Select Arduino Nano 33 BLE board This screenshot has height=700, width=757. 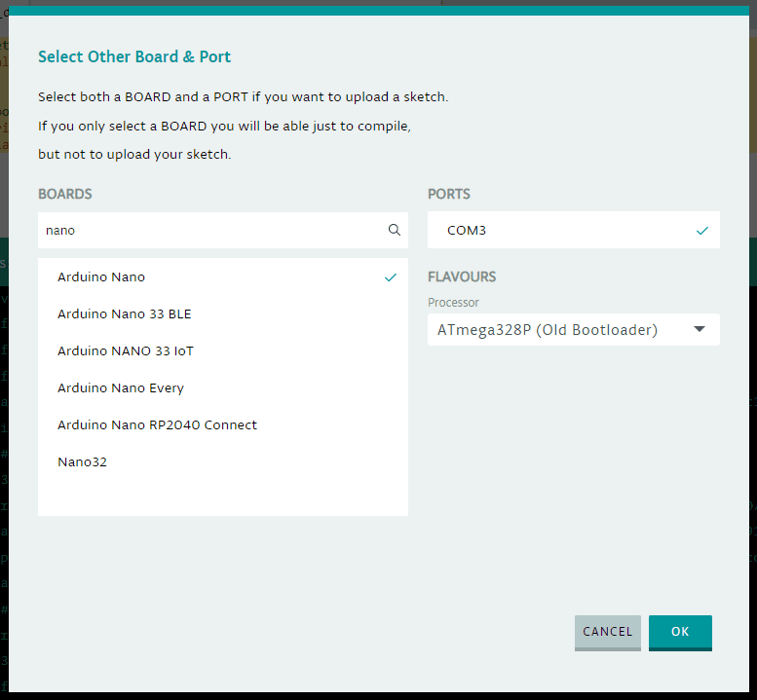tap(222, 314)
